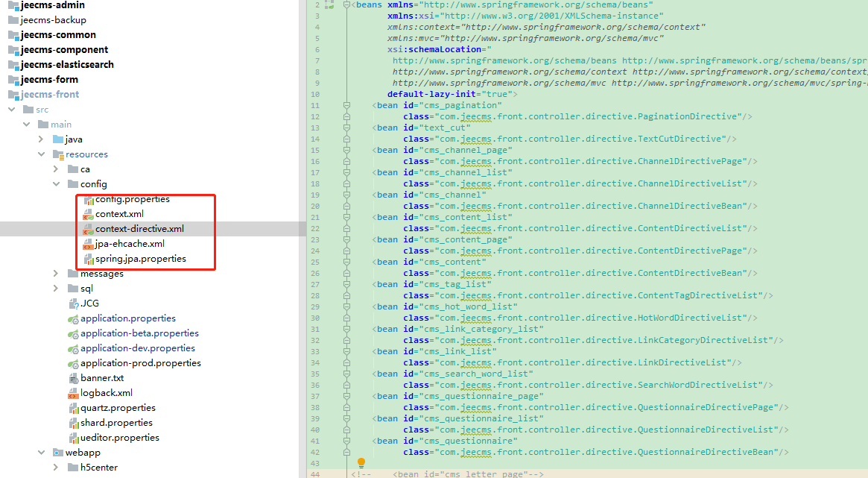Fold the cms_questionnaire bean on line 41
Screen dimensions: 868x478
(346, 441)
